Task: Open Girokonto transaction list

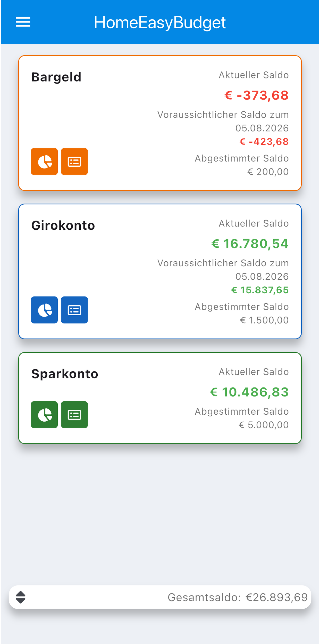Action: pyautogui.click(x=74, y=310)
